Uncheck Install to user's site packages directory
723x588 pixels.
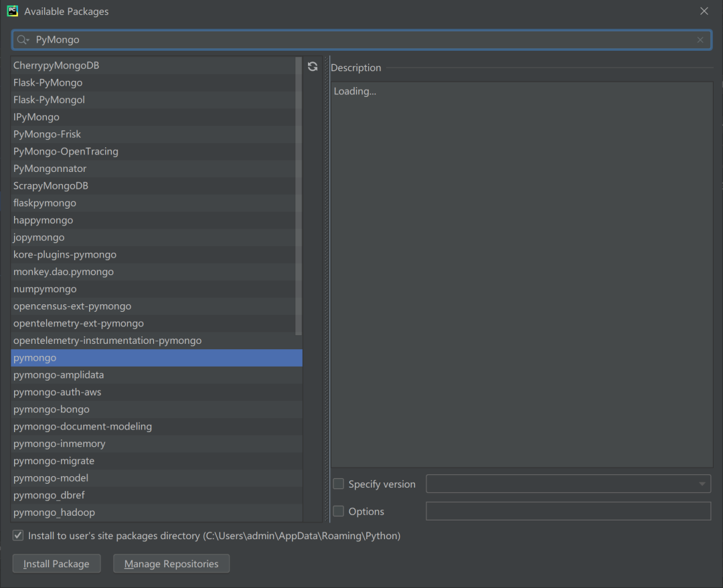coord(18,535)
